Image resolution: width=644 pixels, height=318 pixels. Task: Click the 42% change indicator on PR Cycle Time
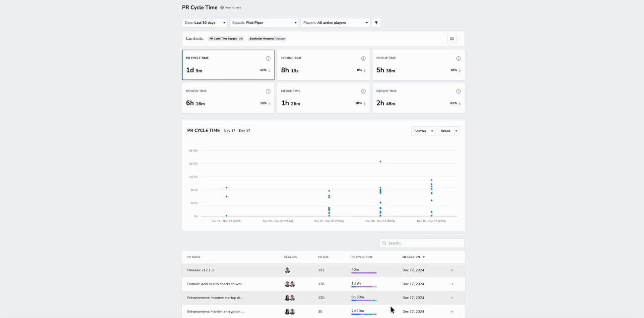click(x=265, y=71)
